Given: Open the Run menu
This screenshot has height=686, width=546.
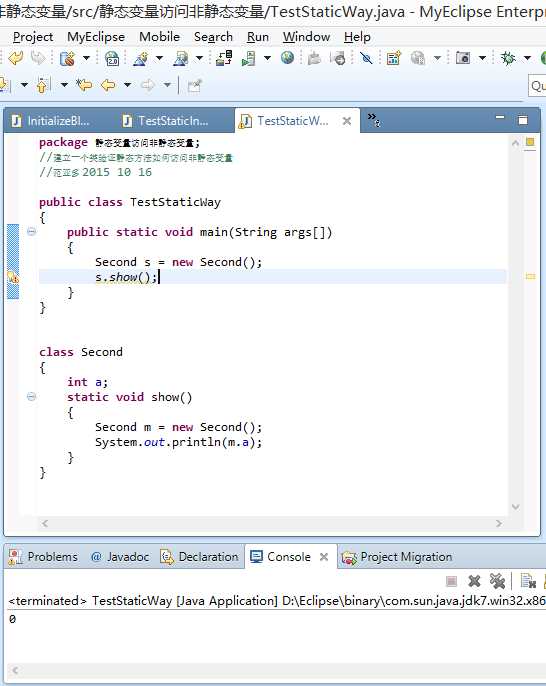Looking at the screenshot, I should pos(258,37).
